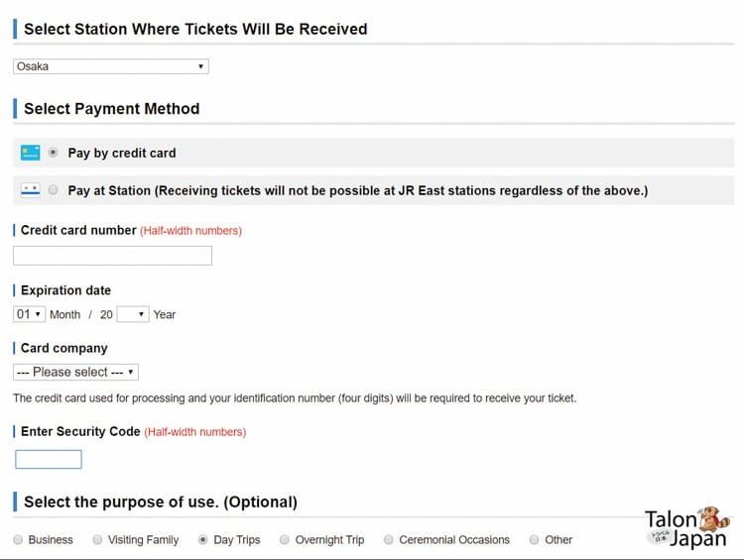The width and height of the screenshot is (744, 560).
Task: Focus the Credit card number field
Action: (x=112, y=256)
